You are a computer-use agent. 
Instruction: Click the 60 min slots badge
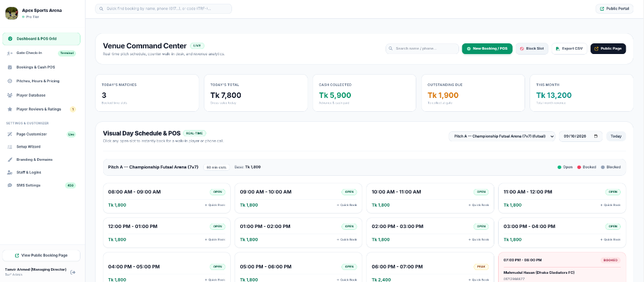tap(216, 167)
